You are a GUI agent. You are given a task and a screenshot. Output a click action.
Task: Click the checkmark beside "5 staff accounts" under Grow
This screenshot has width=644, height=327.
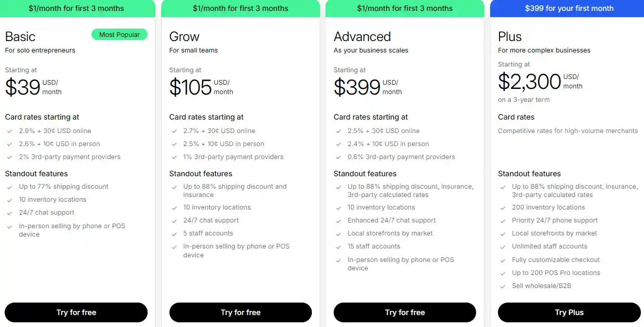174,233
